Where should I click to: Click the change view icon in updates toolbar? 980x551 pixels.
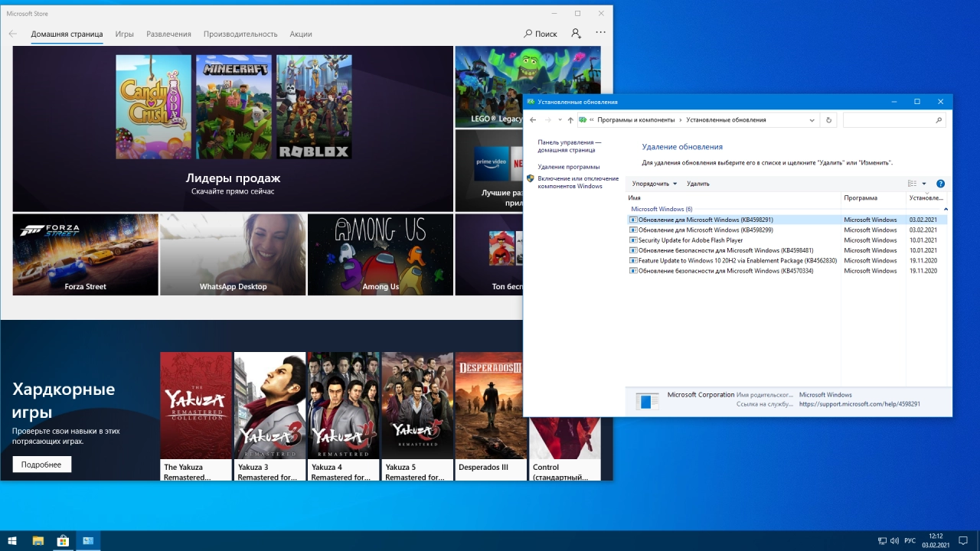click(x=912, y=184)
